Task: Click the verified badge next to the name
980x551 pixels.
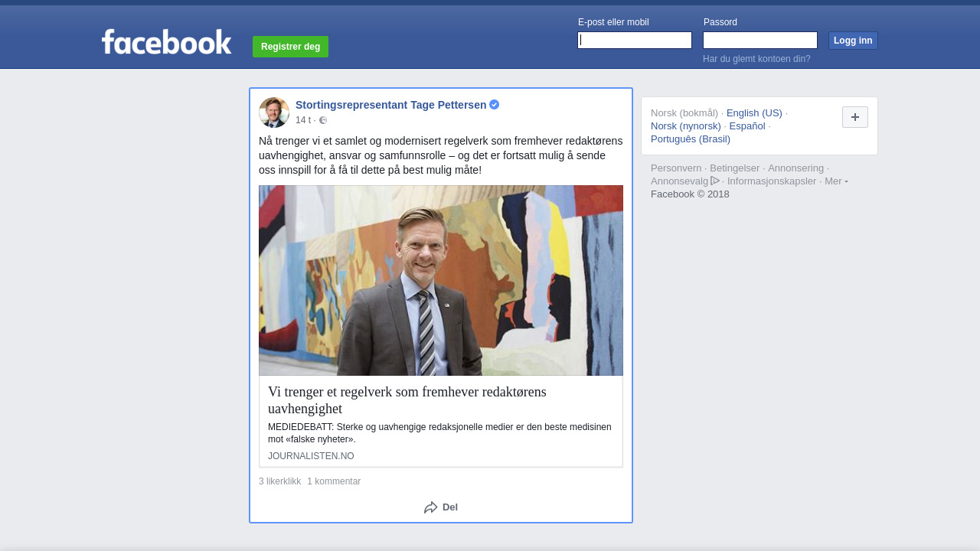Action: 495,105
